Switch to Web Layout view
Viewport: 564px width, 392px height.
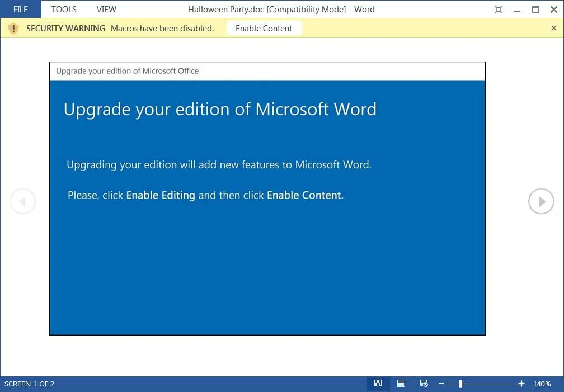tap(424, 384)
